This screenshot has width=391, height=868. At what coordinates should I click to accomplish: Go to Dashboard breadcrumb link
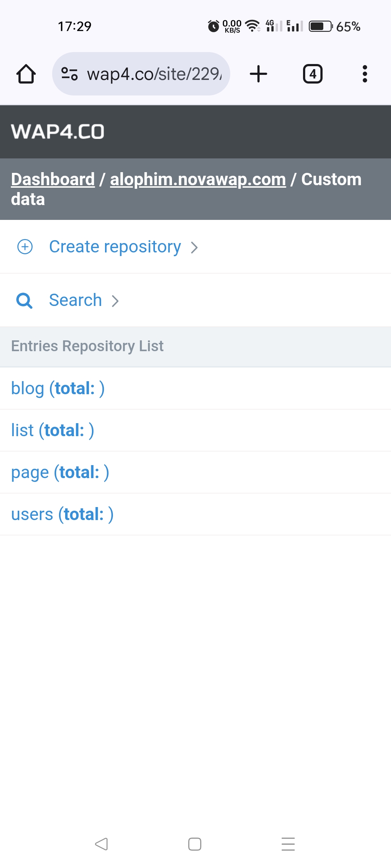[53, 179]
